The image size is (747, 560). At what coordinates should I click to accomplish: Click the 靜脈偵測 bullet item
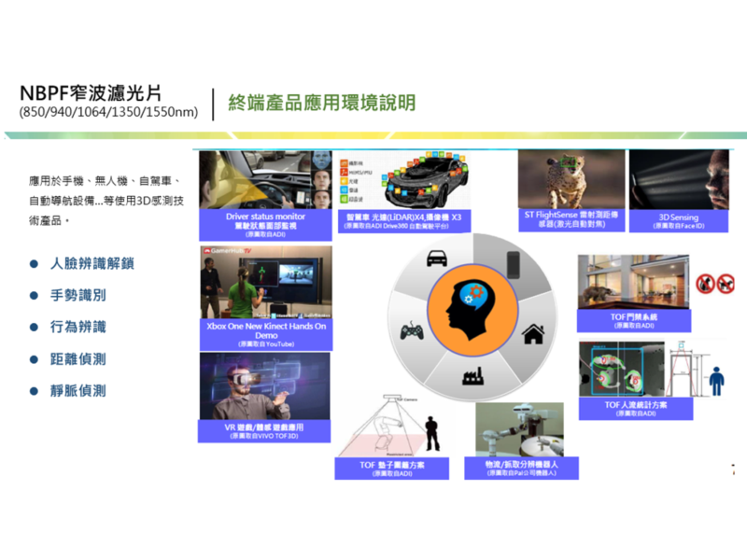[x=78, y=390]
